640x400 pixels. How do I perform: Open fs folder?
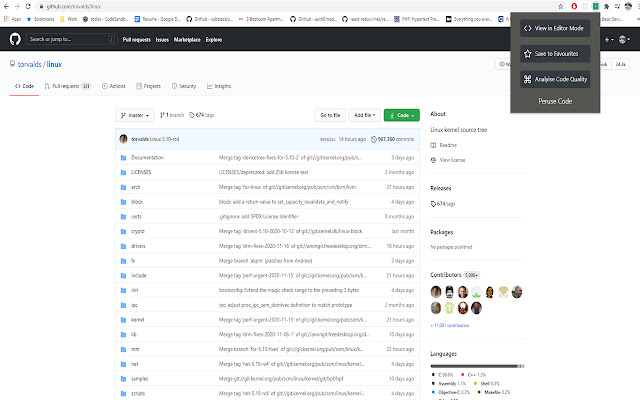pyautogui.click(x=133, y=261)
